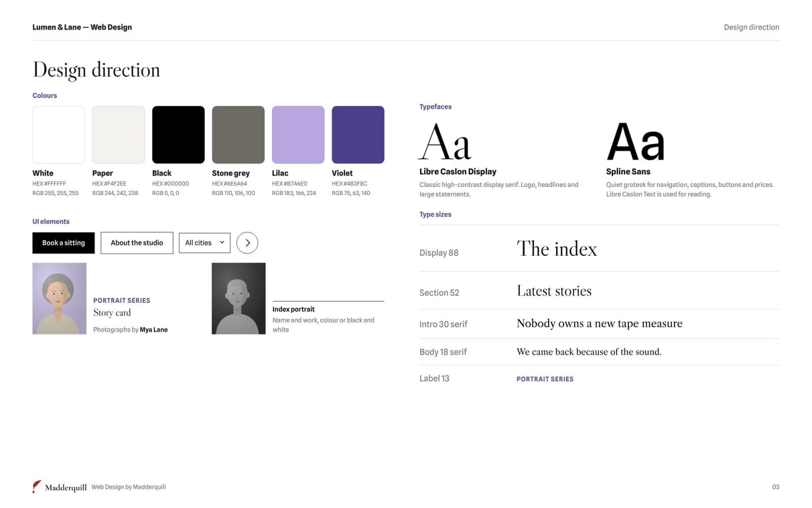Select the White colour swatch
Image resolution: width=812 pixels, height=508 pixels.
[x=59, y=135]
